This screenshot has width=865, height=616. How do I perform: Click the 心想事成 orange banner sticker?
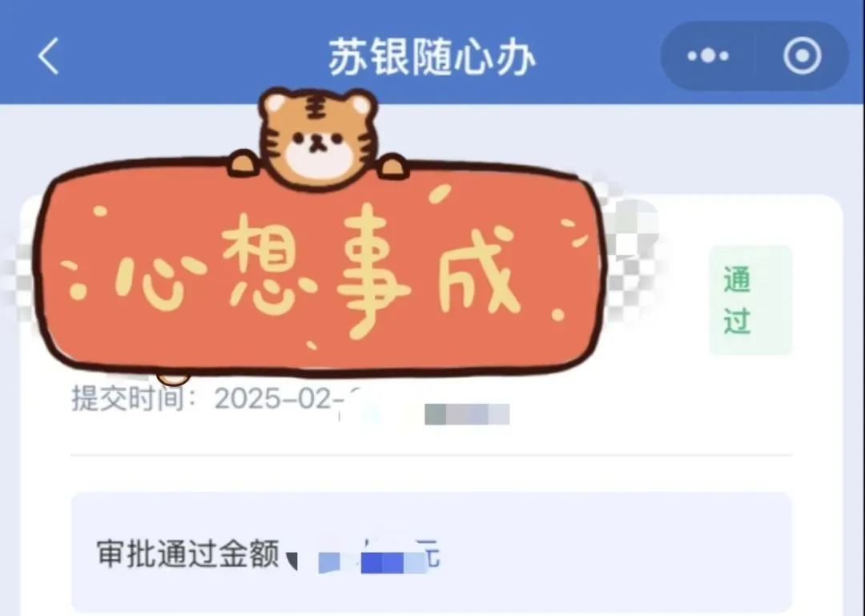tap(321, 268)
